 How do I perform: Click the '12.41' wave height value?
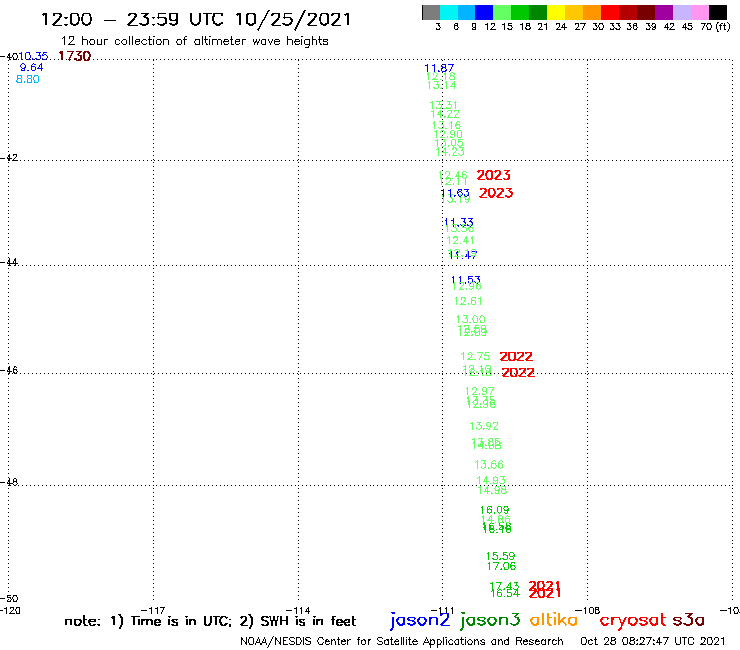coord(461,240)
